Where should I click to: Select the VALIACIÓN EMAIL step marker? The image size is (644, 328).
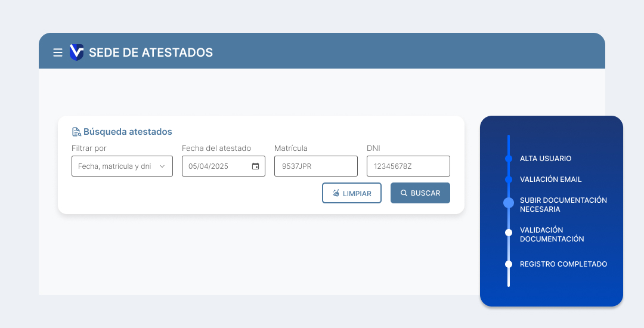pyautogui.click(x=509, y=180)
